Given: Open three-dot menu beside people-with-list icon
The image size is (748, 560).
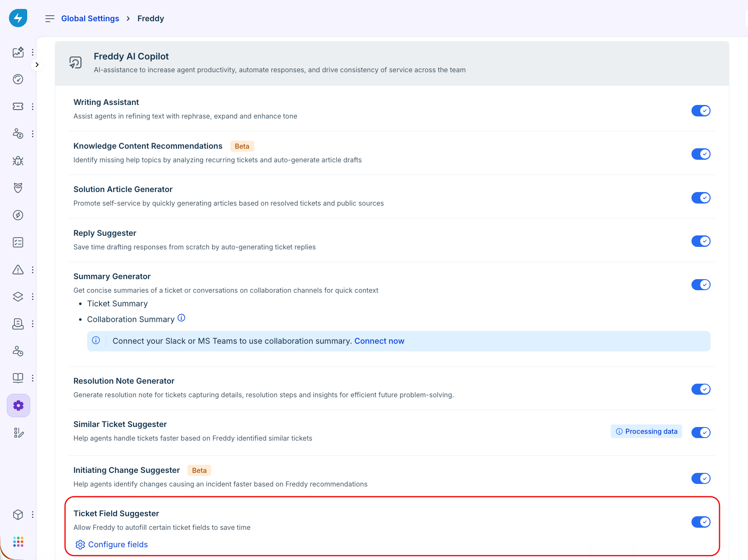Looking at the screenshot, I should pos(33,134).
